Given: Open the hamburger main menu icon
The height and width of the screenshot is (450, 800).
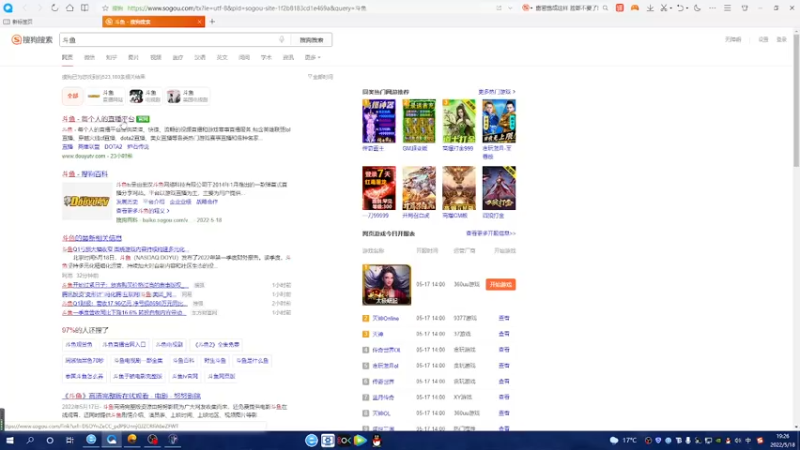Looking at the screenshot, I should [x=728, y=8].
